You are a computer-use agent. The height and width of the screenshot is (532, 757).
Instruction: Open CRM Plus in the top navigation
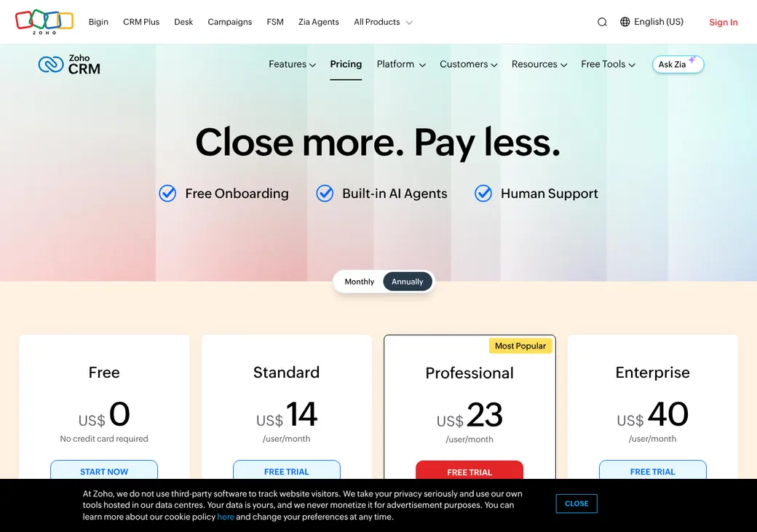pos(141,23)
